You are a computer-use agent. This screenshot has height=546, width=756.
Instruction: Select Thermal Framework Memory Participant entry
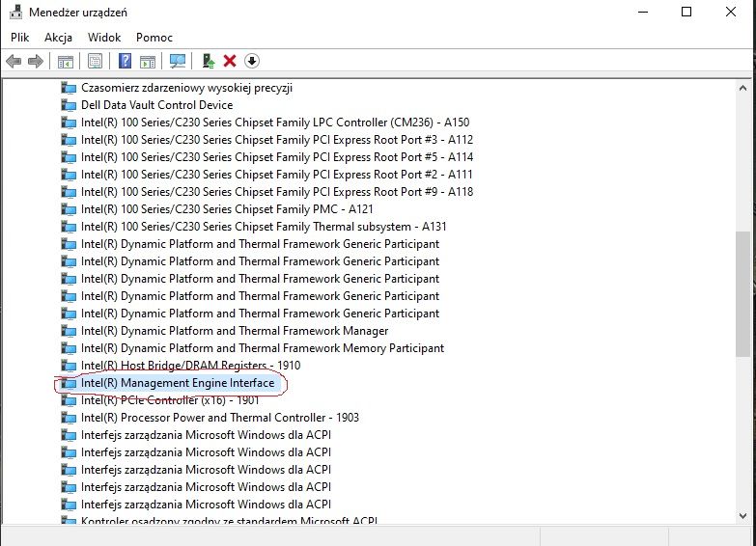(263, 348)
